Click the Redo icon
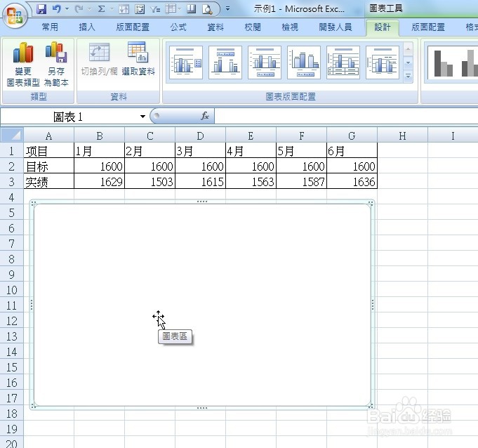The image size is (478, 448). tap(79, 9)
